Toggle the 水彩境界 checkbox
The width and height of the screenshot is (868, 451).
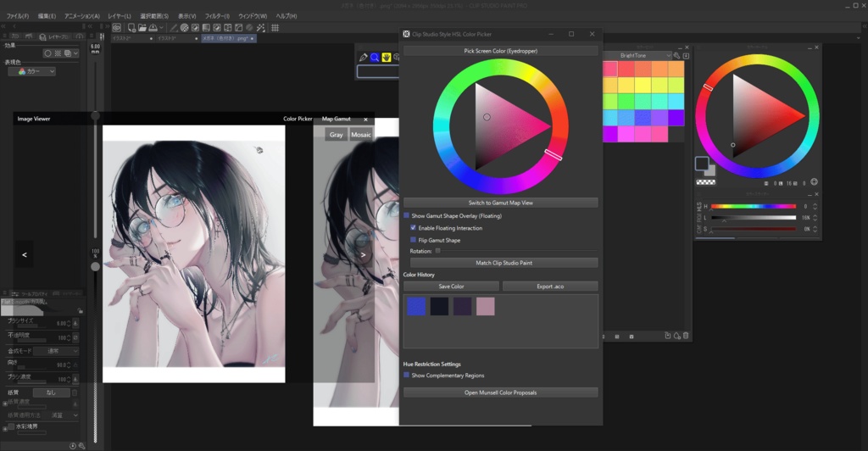coord(11,426)
